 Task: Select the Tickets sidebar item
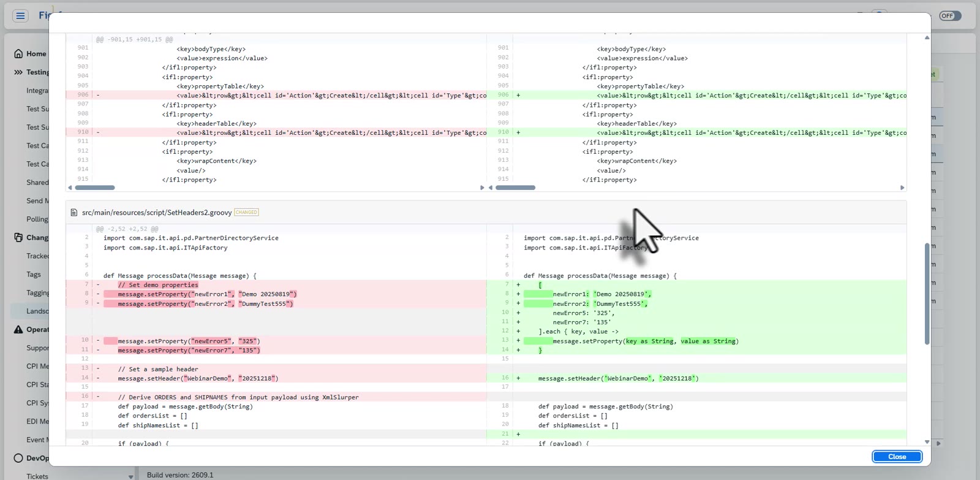coord(37,476)
